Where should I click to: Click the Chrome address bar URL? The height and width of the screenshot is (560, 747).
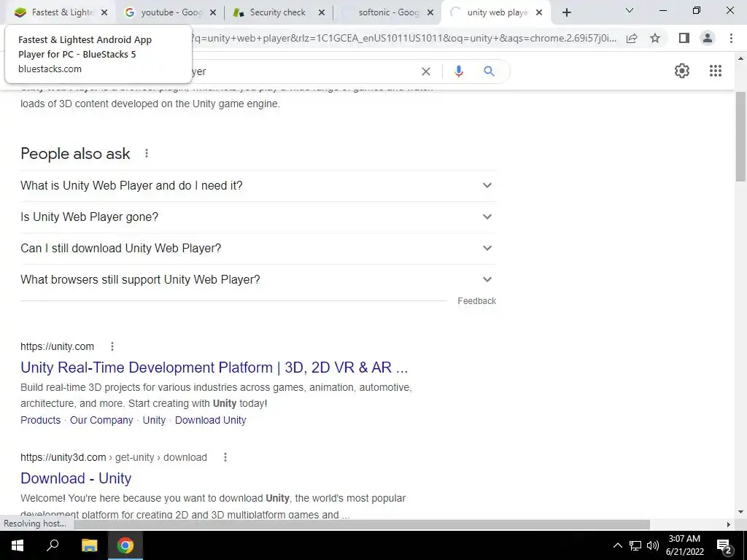403,38
